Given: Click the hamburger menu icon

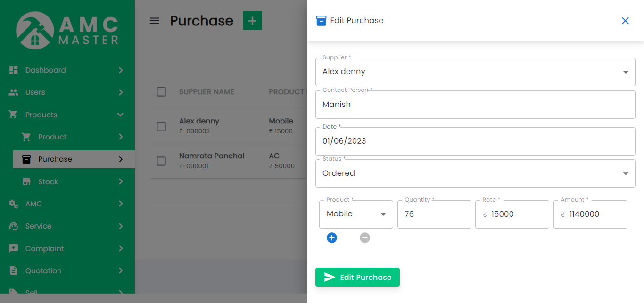Looking at the screenshot, I should pyautogui.click(x=154, y=21).
